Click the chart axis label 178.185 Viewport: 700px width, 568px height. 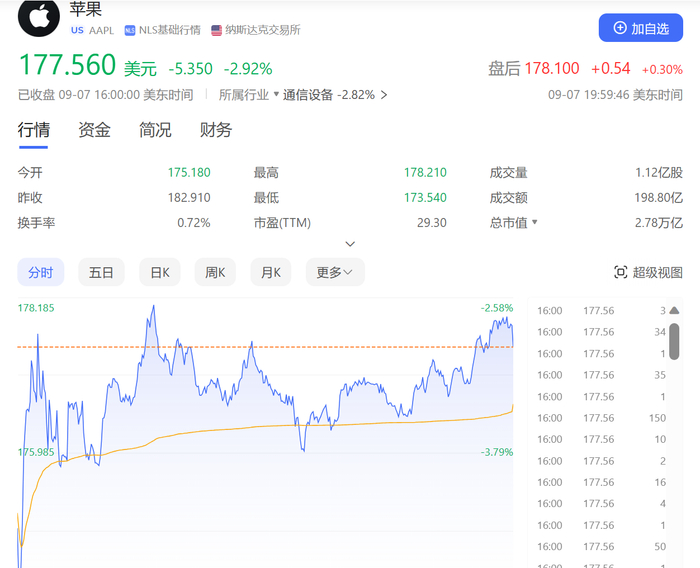[x=36, y=308]
